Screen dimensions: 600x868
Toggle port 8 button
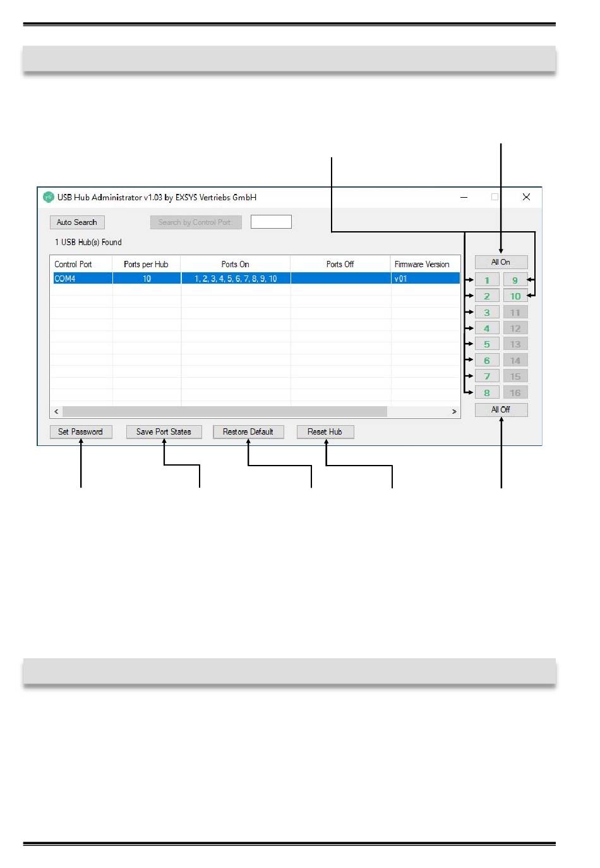click(x=487, y=392)
